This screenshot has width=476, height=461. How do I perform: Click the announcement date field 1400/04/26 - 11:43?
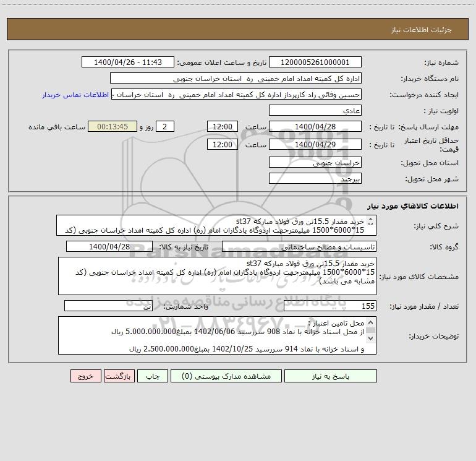click(128, 62)
